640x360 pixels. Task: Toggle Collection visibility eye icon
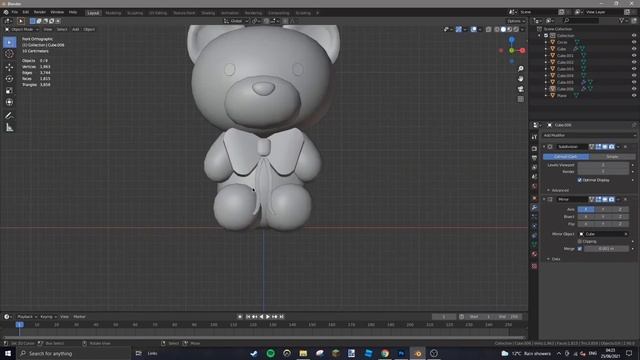[634, 36]
